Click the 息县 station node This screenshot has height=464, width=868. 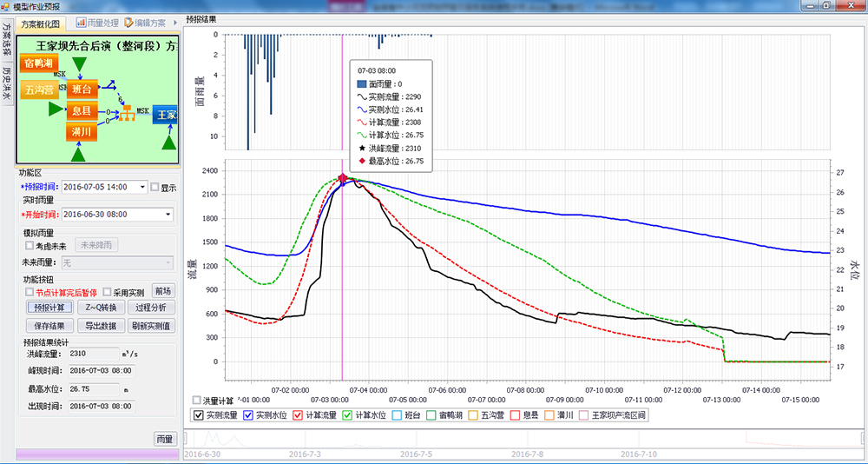pyautogui.click(x=82, y=110)
